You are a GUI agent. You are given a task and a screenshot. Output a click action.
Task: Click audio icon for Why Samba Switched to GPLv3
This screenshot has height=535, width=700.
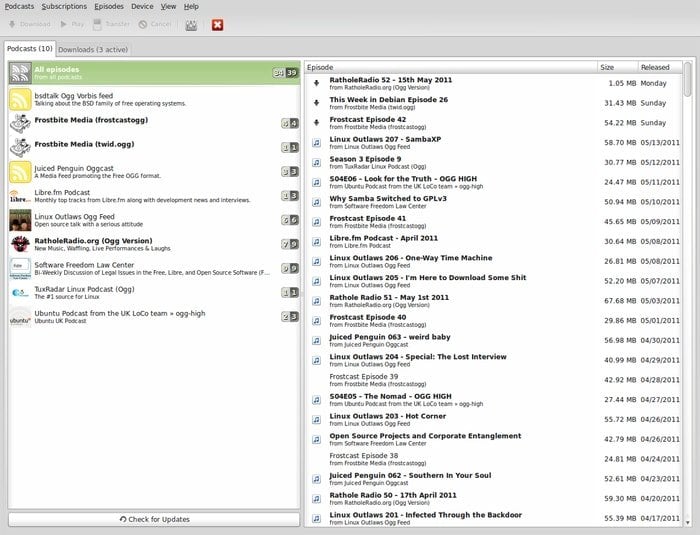pos(317,202)
